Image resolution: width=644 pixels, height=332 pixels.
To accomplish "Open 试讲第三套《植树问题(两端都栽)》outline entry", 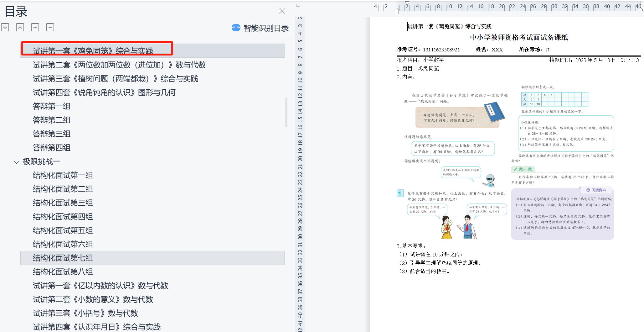I will point(115,79).
